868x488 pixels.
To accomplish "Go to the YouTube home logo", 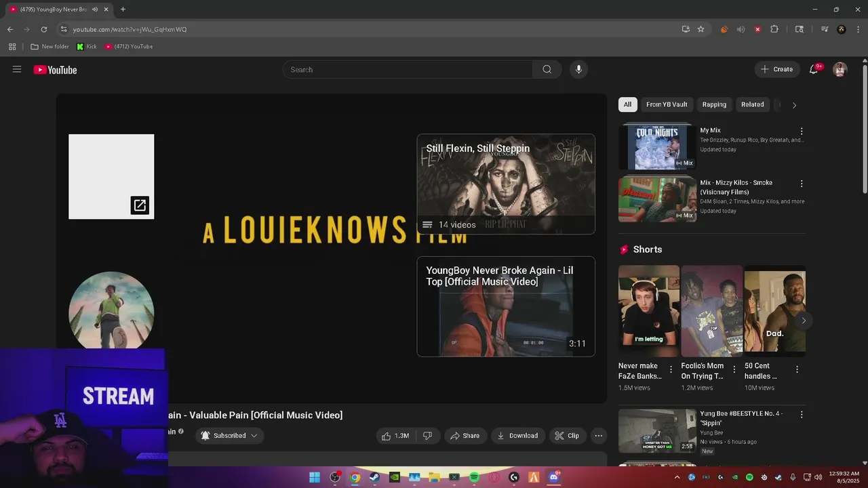I will pyautogui.click(x=55, y=70).
